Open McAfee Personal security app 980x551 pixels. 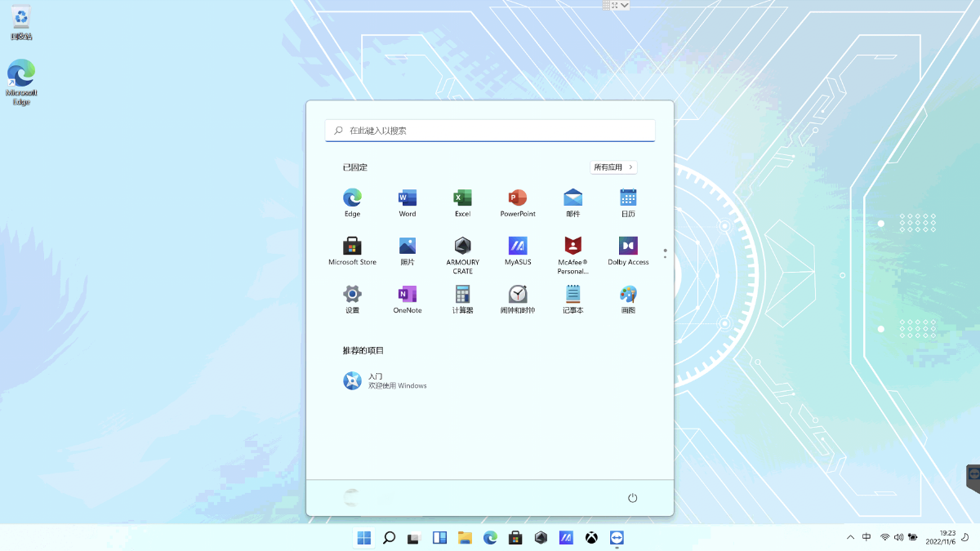coord(573,255)
